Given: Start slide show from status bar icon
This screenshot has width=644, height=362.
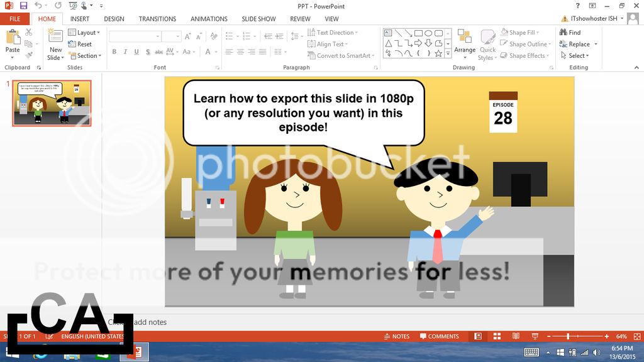Looking at the screenshot, I should (534, 336).
